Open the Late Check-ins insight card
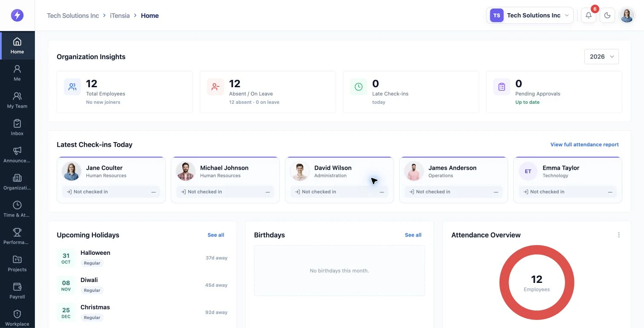Image resolution: width=644 pixels, height=328 pixels. pyautogui.click(x=411, y=92)
